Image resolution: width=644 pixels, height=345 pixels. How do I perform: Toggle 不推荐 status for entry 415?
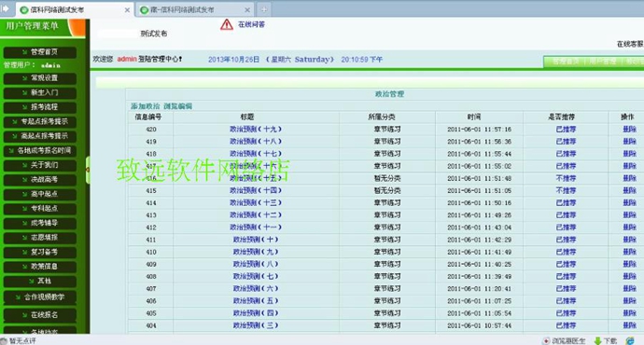coord(566,191)
